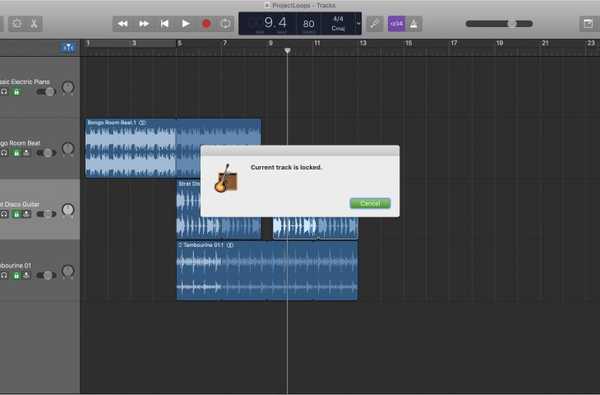Viewport: 600px width, 395px height.
Task: Click the 'Current track is locked.' message
Action: tap(286, 167)
